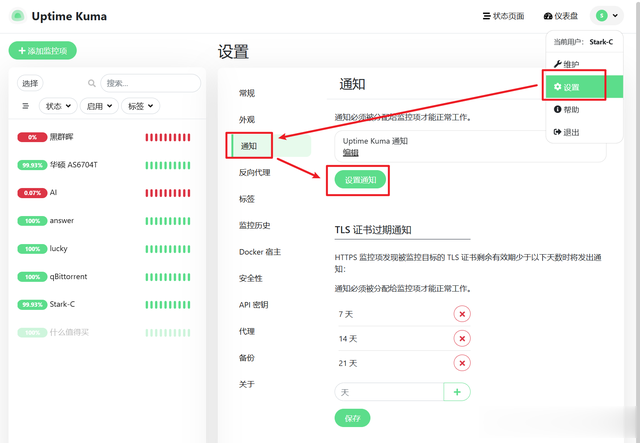Click the wrench icon beside 维护
The height and width of the screenshot is (443, 640).
pos(558,64)
